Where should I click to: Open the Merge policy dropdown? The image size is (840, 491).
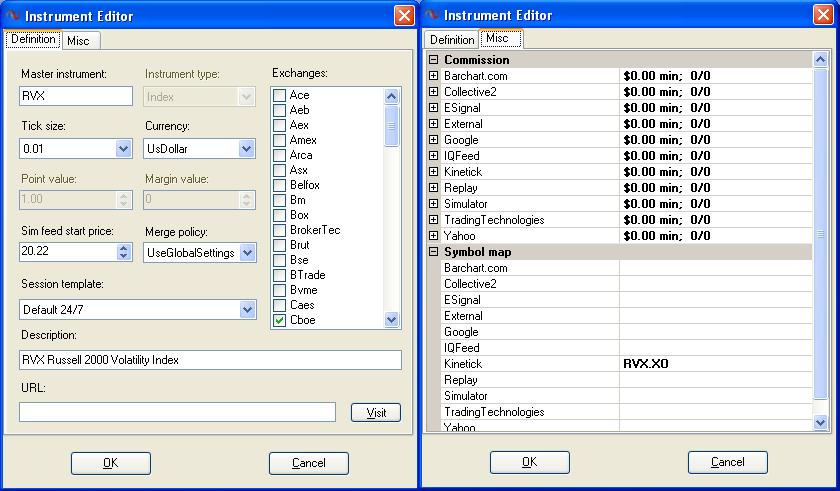(248, 253)
